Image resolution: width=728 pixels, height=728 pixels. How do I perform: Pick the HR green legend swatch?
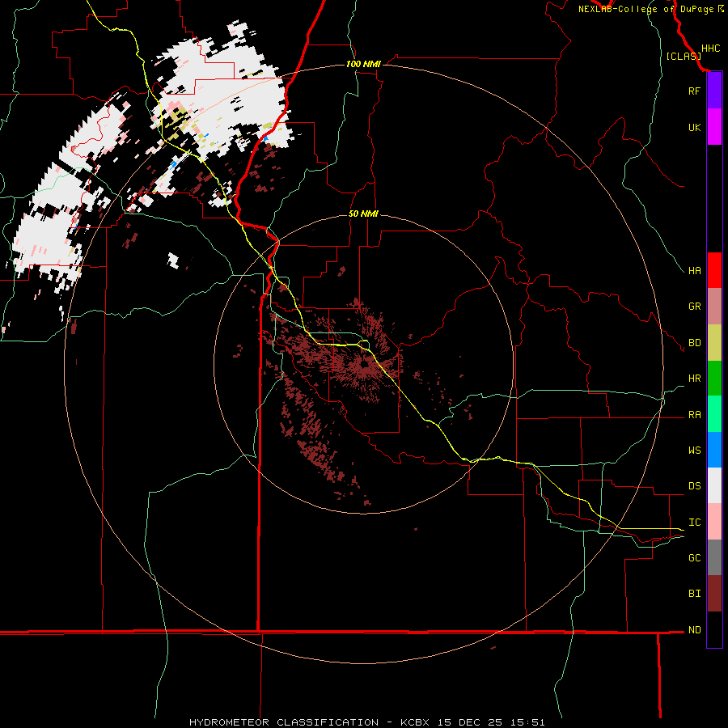714,379
